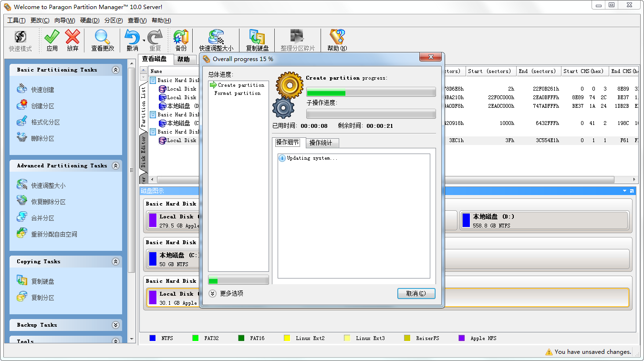Click the 子操作进度 progress bar
The image size is (644, 361).
coord(371,114)
